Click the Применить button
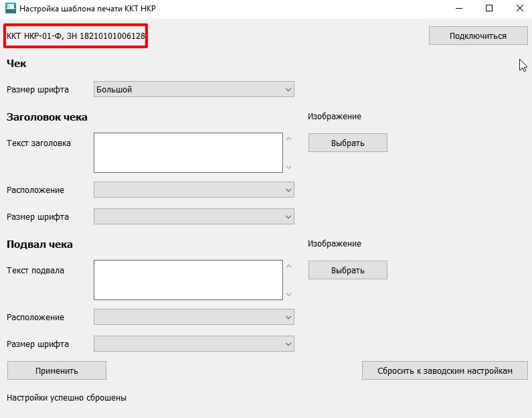 click(x=57, y=370)
